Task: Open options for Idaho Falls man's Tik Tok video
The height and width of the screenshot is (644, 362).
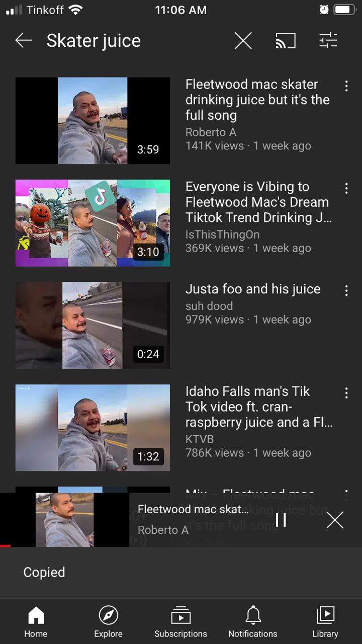Action: 346,393
